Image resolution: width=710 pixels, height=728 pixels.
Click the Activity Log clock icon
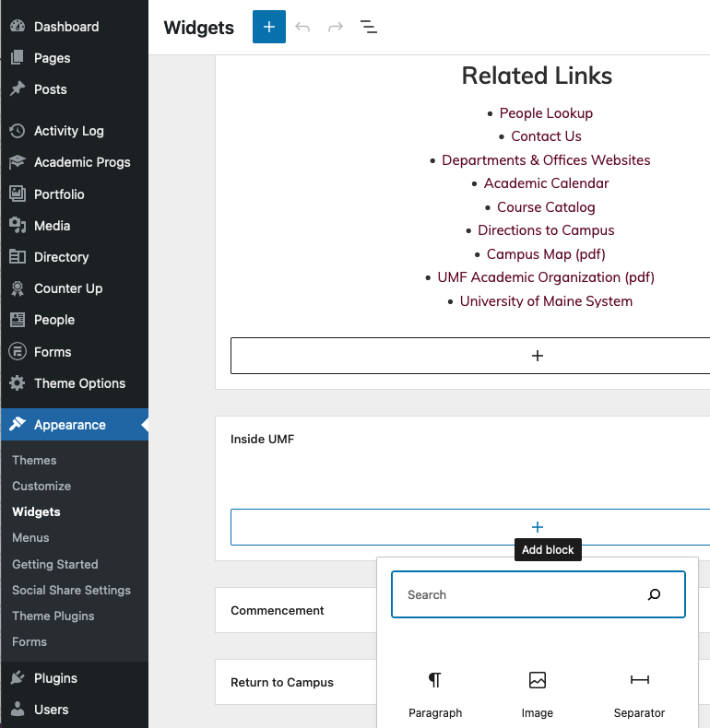(x=18, y=131)
